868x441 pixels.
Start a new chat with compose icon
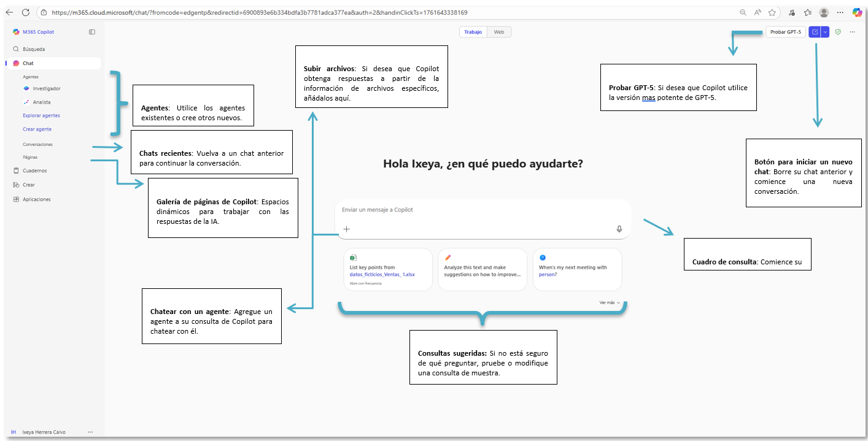click(814, 32)
